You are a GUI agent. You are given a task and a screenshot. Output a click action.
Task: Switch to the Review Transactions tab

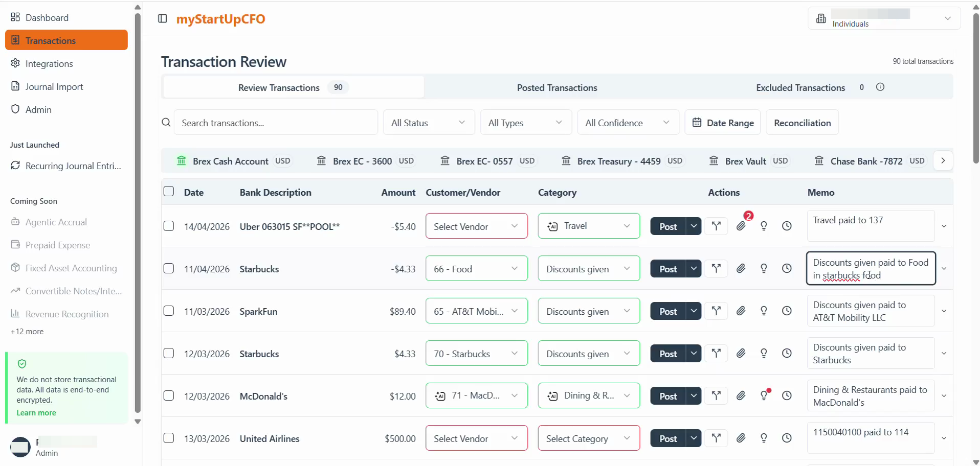point(293,87)
